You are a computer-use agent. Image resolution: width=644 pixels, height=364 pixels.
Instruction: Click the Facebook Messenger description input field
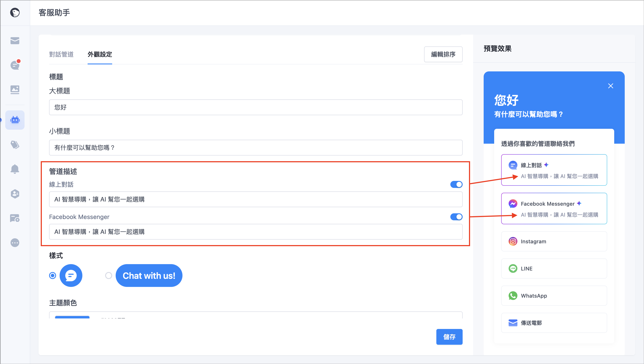coord(256,232)
